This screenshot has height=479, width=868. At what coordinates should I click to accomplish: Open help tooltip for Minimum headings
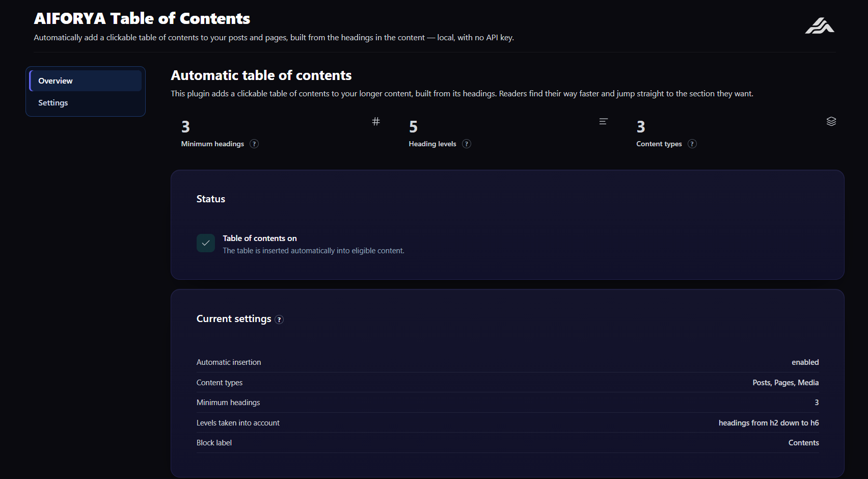(x=254, y=144)
